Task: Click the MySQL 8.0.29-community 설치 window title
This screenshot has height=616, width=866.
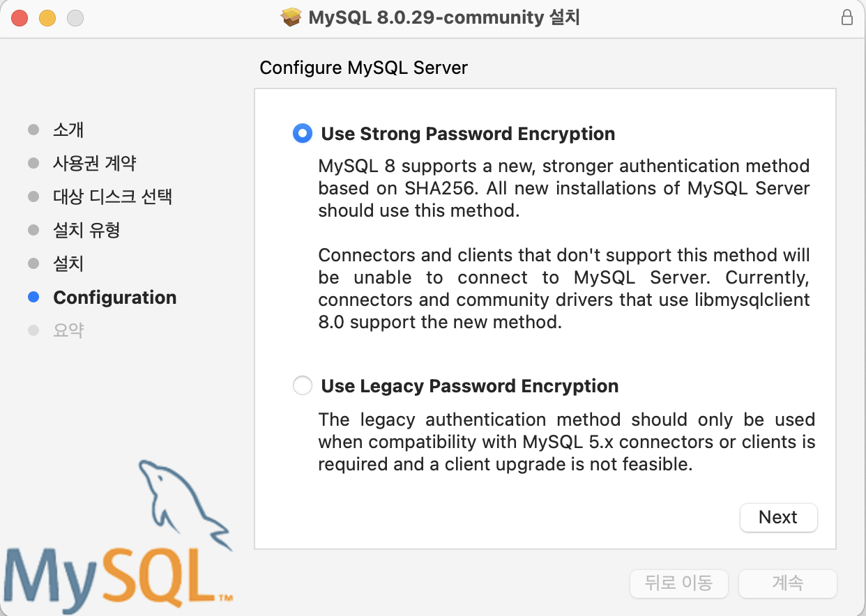Action: point(444,17)
